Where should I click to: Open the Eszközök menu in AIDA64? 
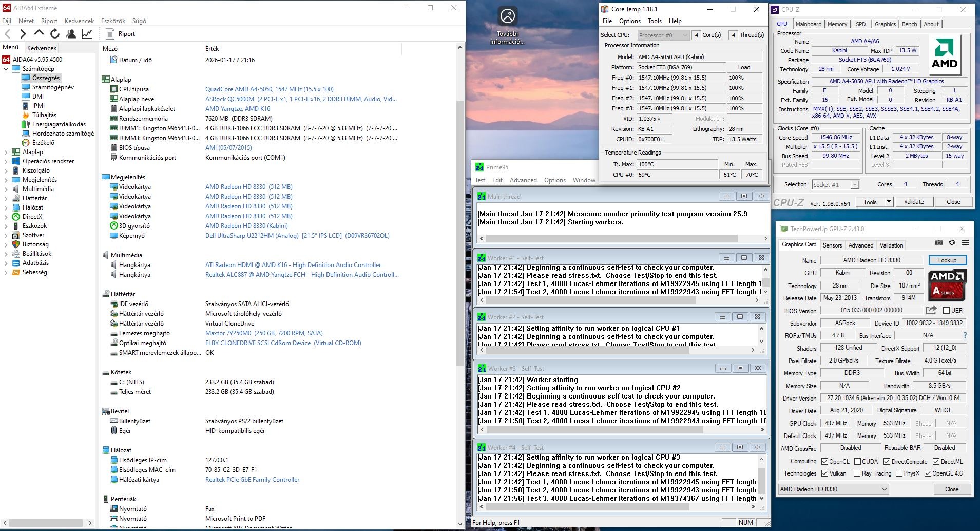coord(113,21)
